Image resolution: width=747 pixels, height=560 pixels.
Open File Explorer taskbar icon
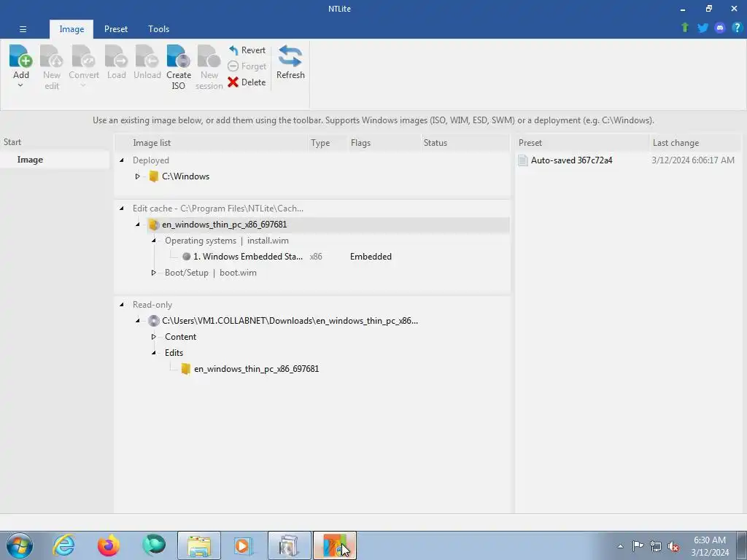tap(199, 545)
